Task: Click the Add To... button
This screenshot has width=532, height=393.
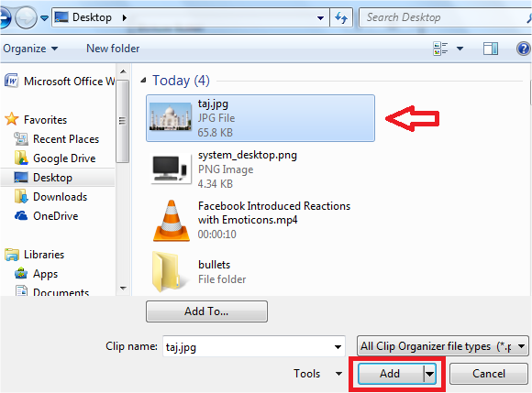Action: [x=206, y=311]
